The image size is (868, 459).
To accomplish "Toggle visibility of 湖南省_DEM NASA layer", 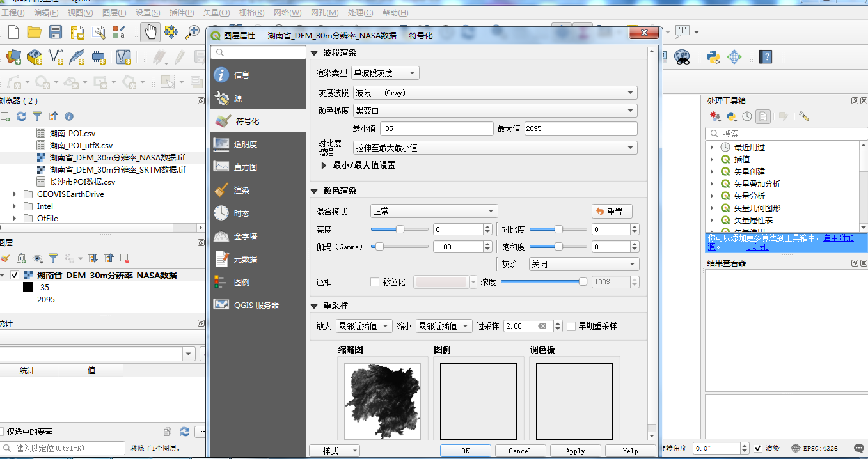I will (x=15, y=276).
